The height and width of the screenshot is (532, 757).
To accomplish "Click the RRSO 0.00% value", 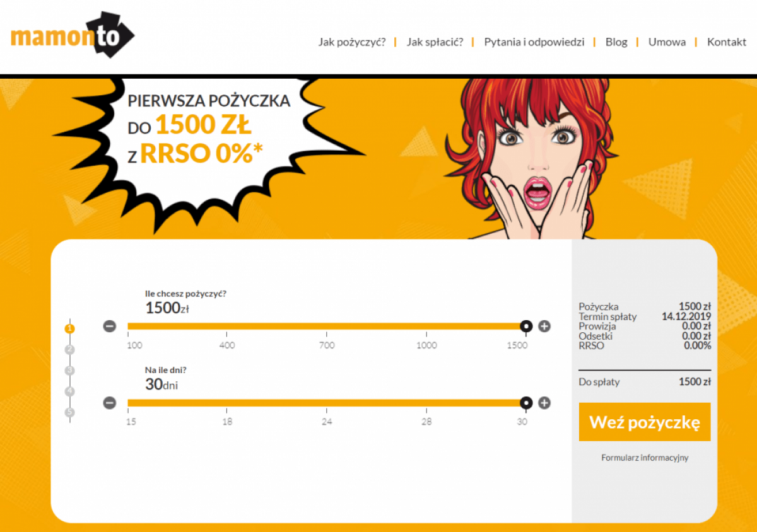I will tap(697, 345).
